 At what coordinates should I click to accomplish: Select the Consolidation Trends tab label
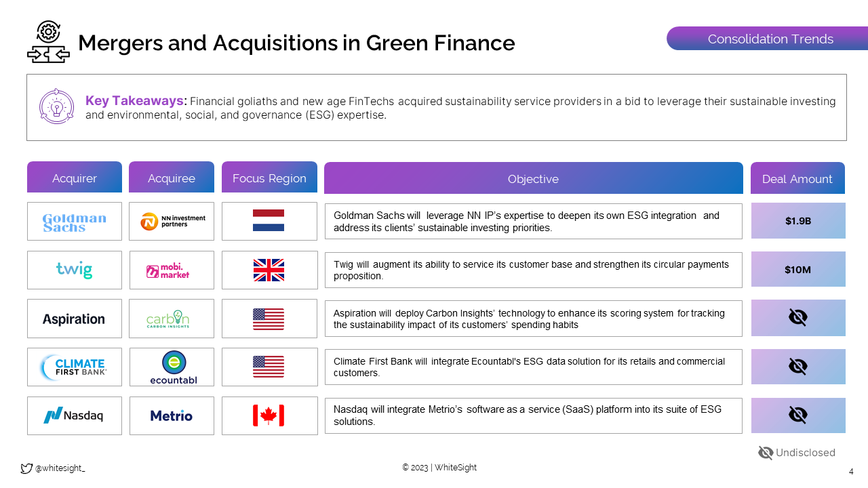pyautogui.click(x=770, y=39)
